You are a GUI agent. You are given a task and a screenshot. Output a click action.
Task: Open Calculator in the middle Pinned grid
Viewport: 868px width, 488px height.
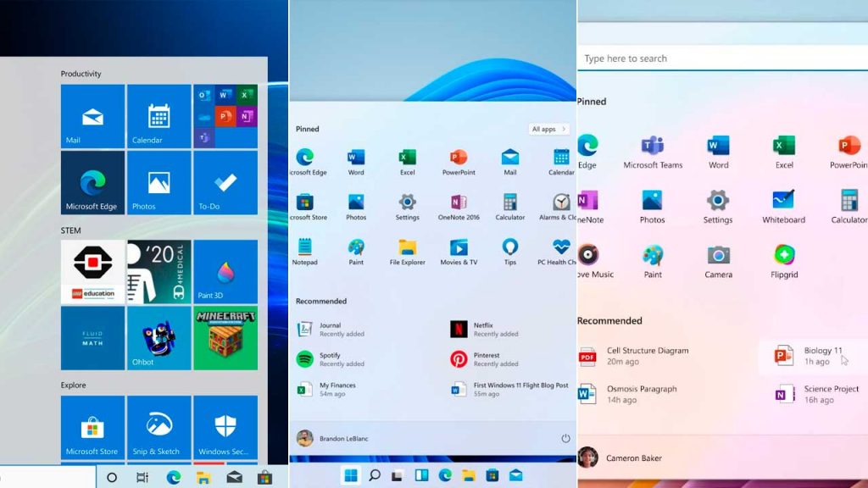point(509,207)
